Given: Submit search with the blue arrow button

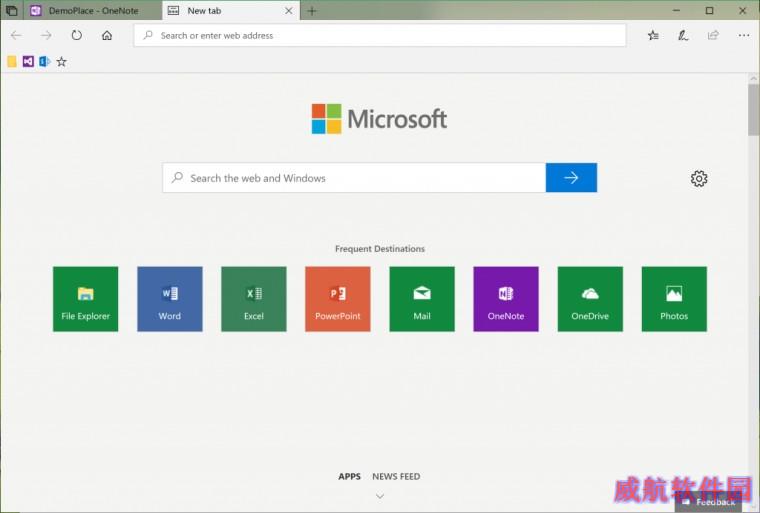Looking at the screenshot, I should pyautogui.click(x=571, y=178).
